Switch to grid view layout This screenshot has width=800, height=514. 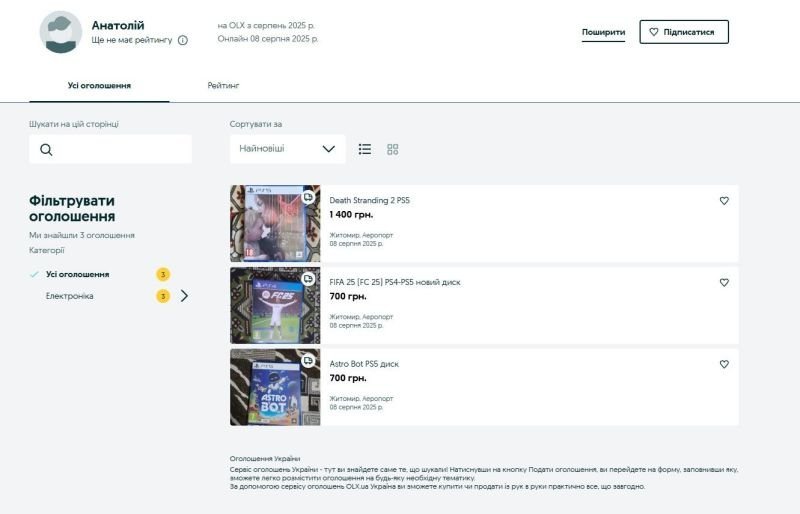pyautogui.click(x=393, y=149)
